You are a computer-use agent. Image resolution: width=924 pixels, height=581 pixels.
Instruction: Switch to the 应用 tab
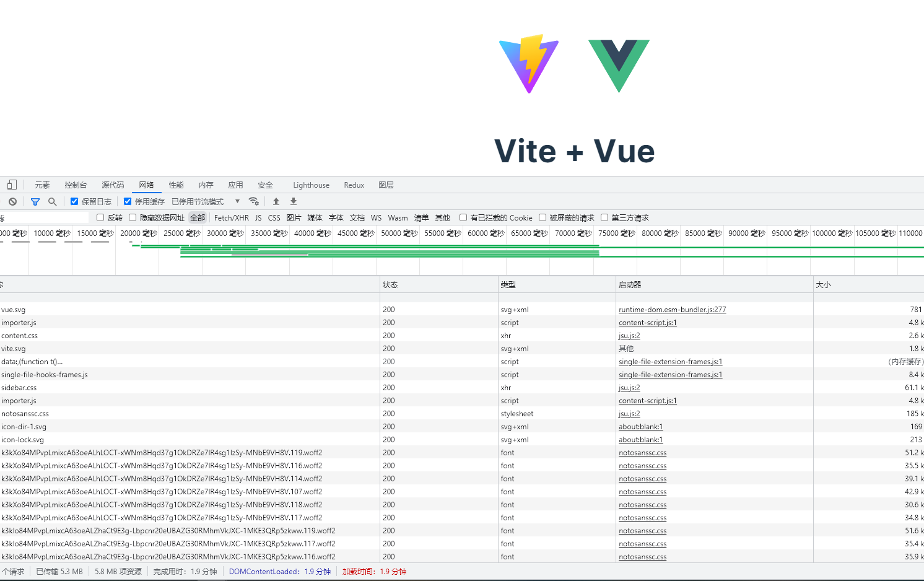click(x=235, y=185)
